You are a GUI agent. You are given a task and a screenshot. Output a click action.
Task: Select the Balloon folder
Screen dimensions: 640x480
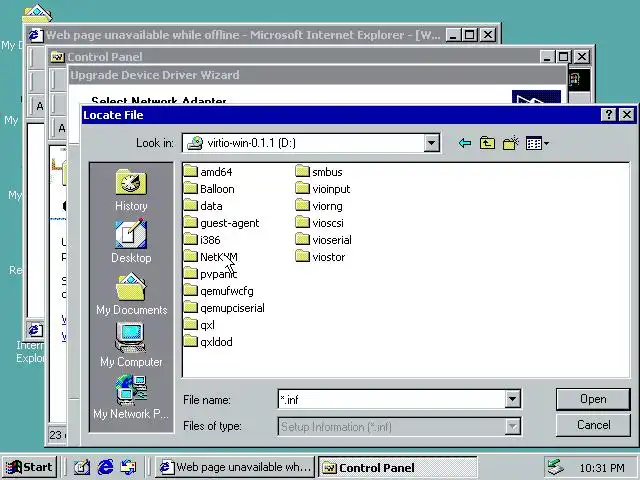point(209,189)
